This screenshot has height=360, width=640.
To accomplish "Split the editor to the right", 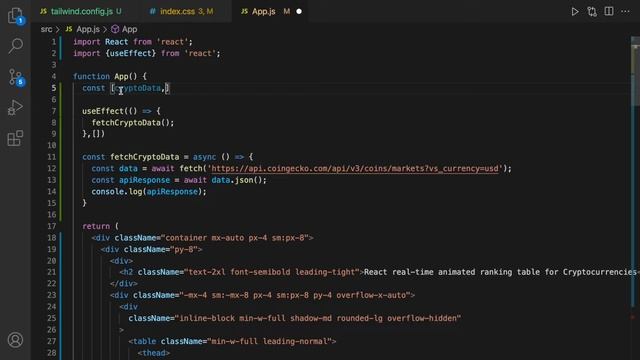I will pos(609,11).
